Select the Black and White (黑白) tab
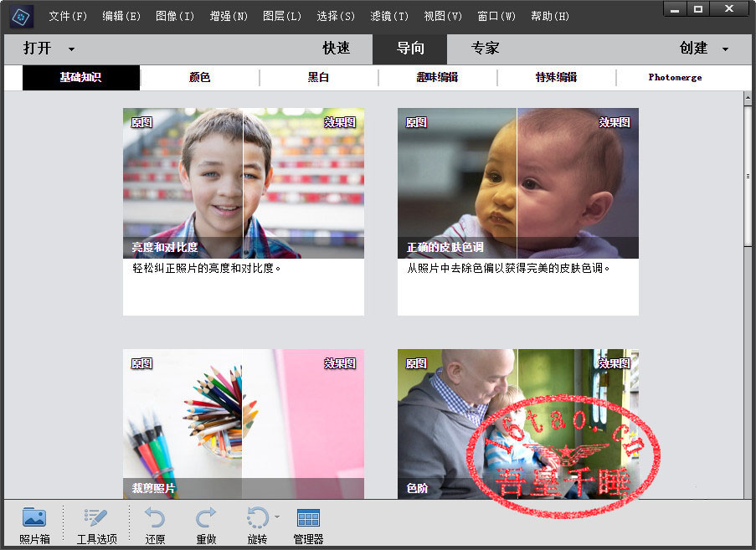756x550 pixels. click(319, 77)
